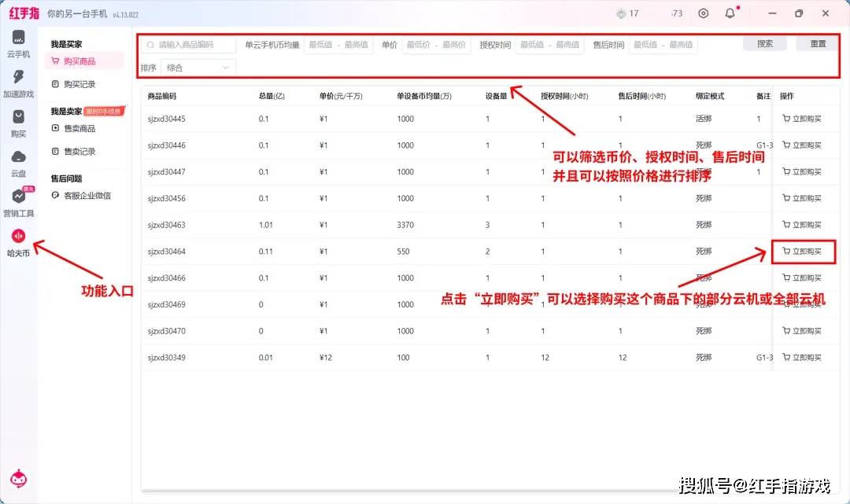The height and width of the screenshot is (504, 850).
Task: Click the ¥12 unit price cell
Action: pyautogui.click(x=325, y=357)
